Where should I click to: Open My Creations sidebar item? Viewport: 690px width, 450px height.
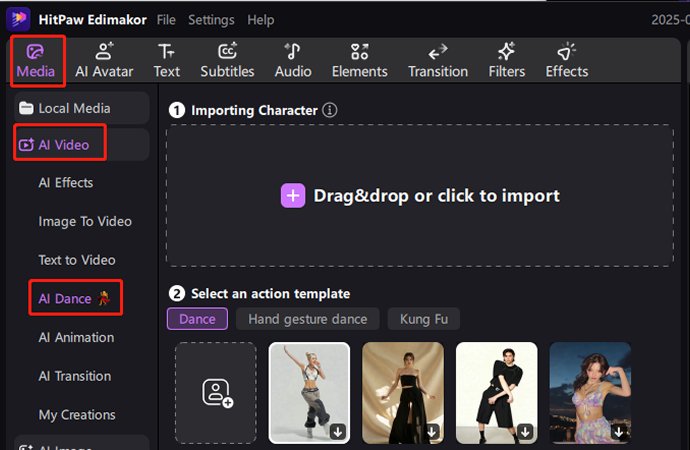click(77, 415)
